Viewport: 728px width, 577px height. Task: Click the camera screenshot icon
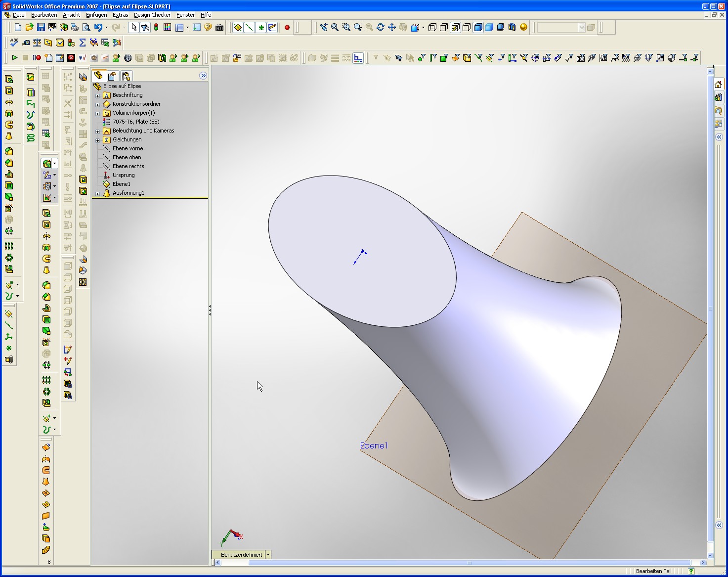[x=219, y=27]
